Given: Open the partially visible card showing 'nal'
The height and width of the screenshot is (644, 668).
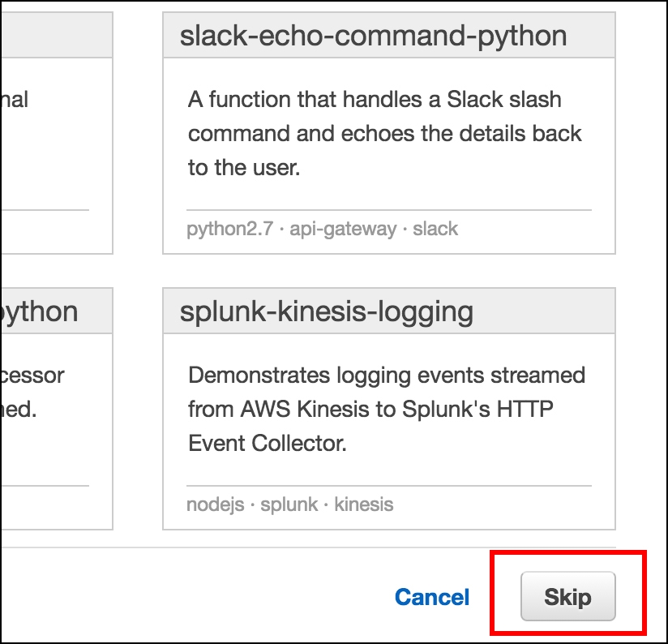Looking at the screenshot, I should (x=15, y=100).
